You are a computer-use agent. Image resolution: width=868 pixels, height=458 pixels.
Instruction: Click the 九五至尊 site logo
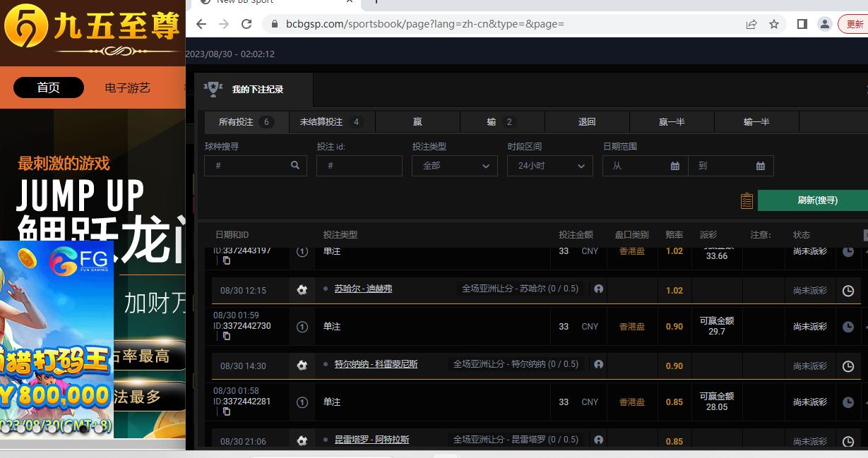pyautogui.click(x=93, y=31)
